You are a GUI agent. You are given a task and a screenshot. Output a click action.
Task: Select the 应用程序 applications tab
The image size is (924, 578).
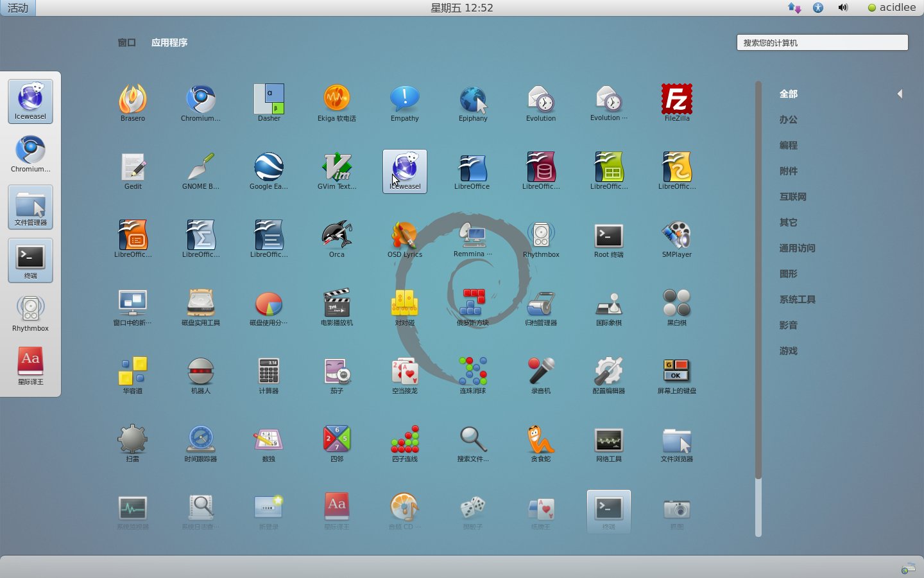[169, 42]
